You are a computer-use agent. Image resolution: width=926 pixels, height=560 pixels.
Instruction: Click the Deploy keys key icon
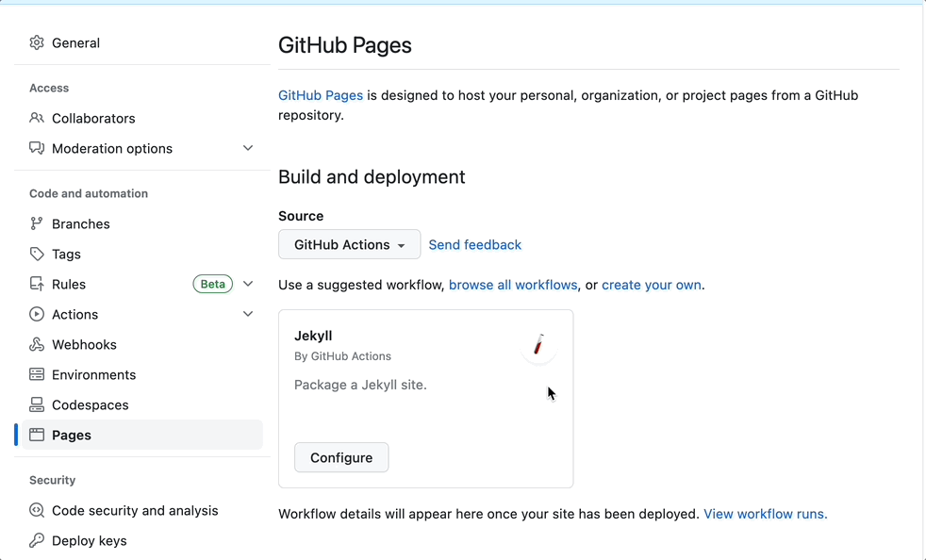click(36, 540)
